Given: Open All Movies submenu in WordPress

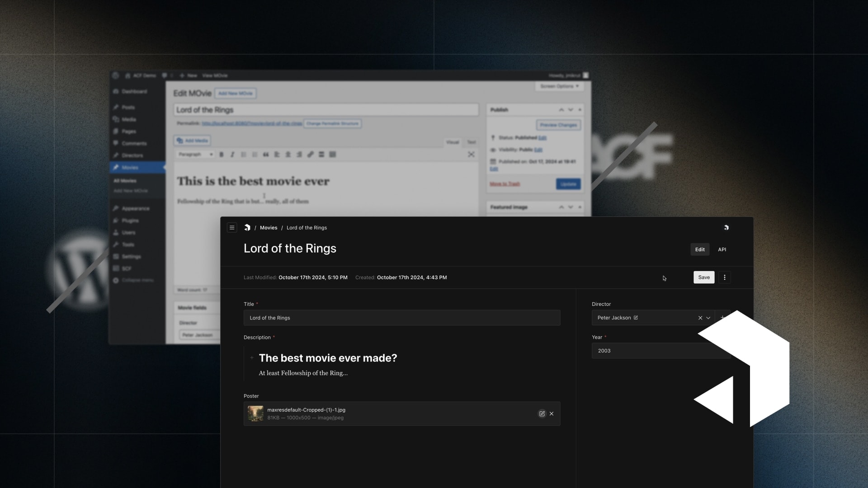Looking at the screenshot, I should tap(125, 181).
